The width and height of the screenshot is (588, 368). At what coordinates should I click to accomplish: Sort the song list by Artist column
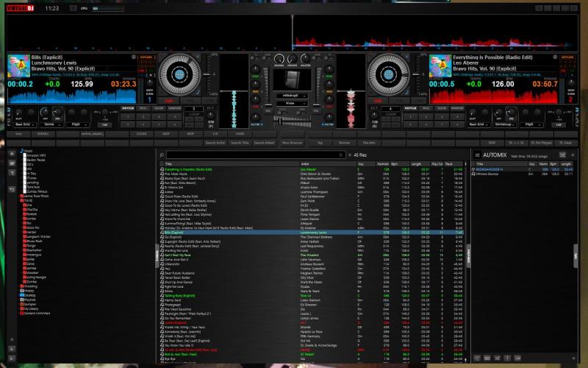pos(328,164)
